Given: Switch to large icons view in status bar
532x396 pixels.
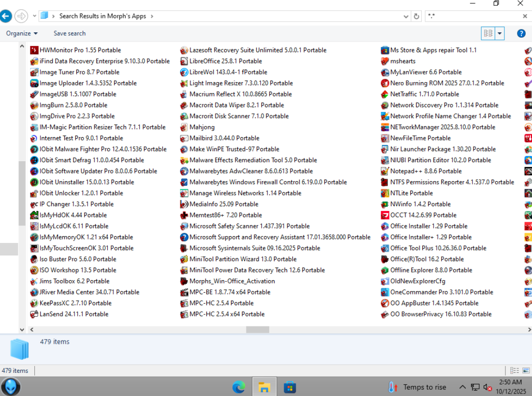Looking at the screenshot, I should (527, 370).
